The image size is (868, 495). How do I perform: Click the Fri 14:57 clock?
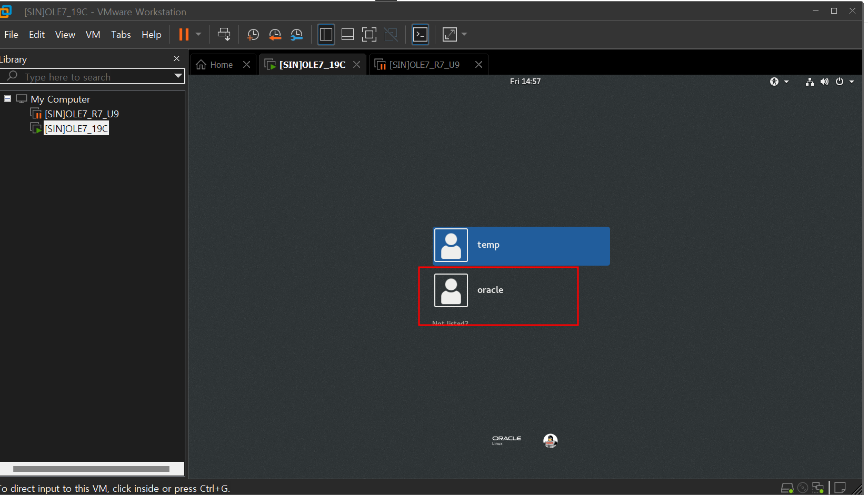coord(525,82)
